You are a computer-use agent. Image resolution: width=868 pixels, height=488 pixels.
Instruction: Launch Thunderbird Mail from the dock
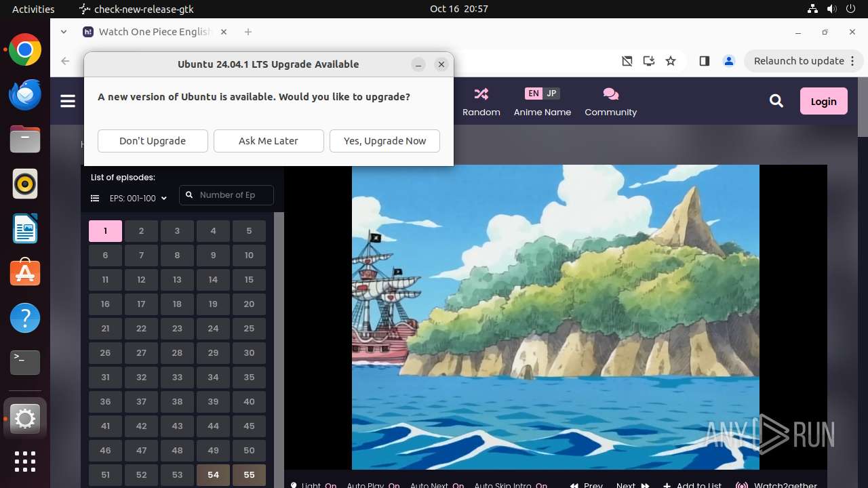25,95
